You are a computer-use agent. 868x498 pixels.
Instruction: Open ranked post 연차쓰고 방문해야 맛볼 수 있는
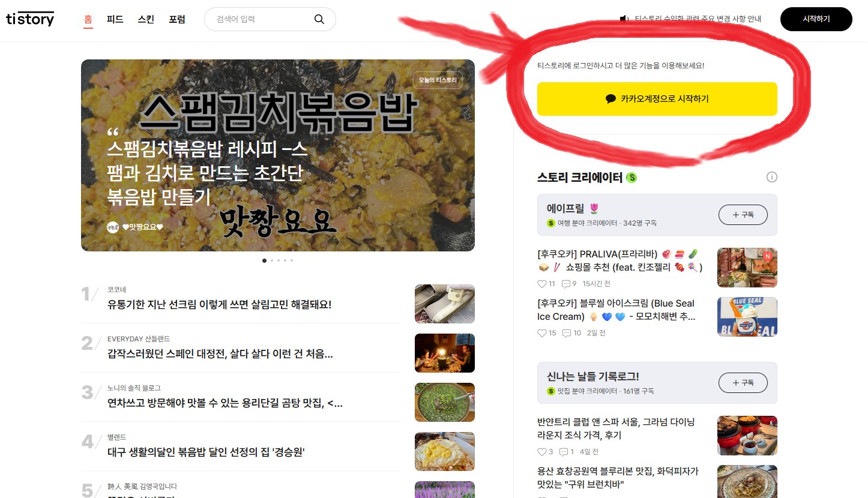point(225,403)
